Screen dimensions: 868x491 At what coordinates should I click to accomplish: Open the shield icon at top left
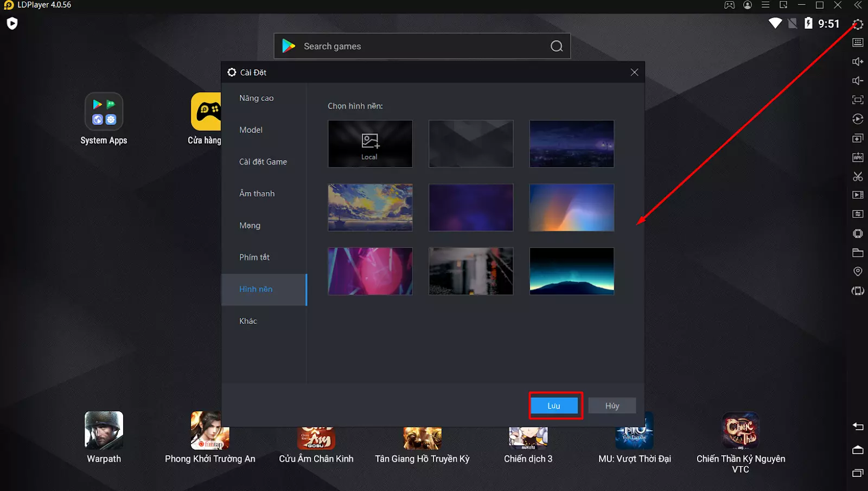(12, 23)
